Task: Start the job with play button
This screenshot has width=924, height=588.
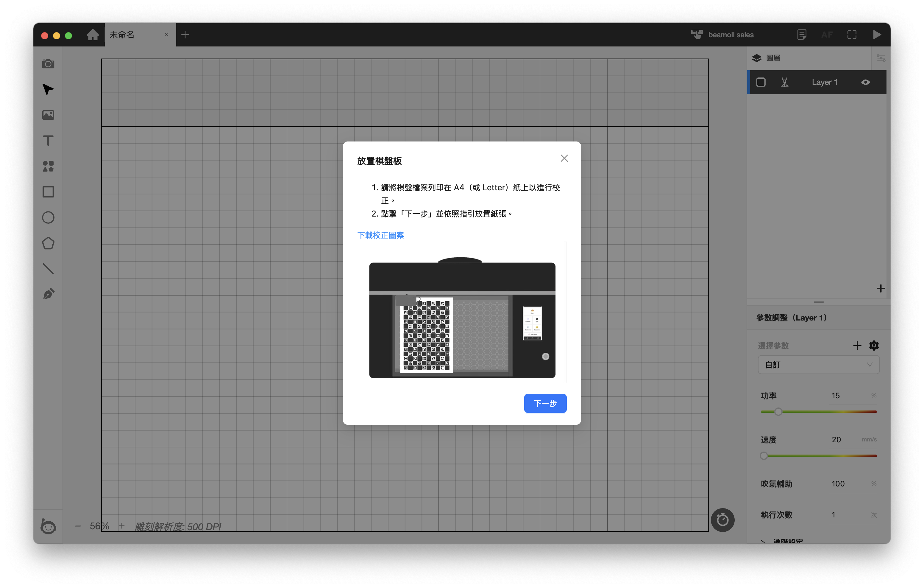Action: click(x=877, y=35)
